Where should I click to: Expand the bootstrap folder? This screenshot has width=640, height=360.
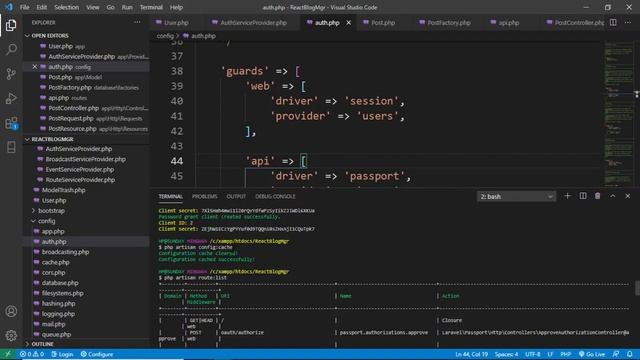click(51, 211)
